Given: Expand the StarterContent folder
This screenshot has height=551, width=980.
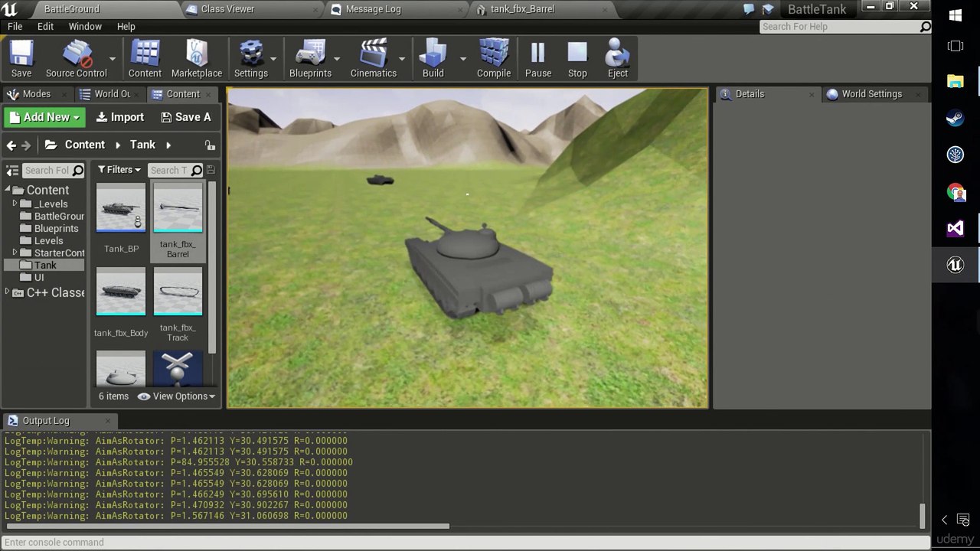Looking at the screenshot, I should tap(15, 253).
